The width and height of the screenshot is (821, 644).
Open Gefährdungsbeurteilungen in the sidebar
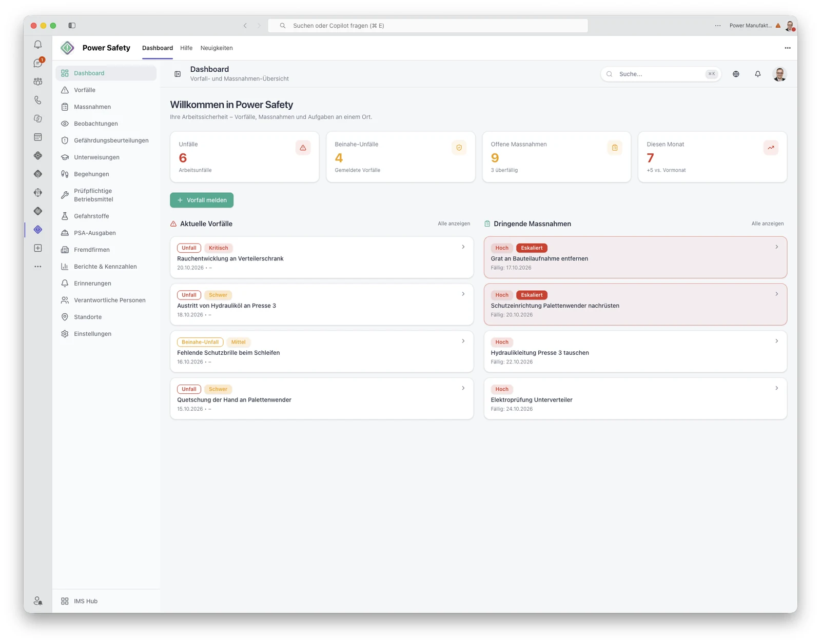point(106,140)
